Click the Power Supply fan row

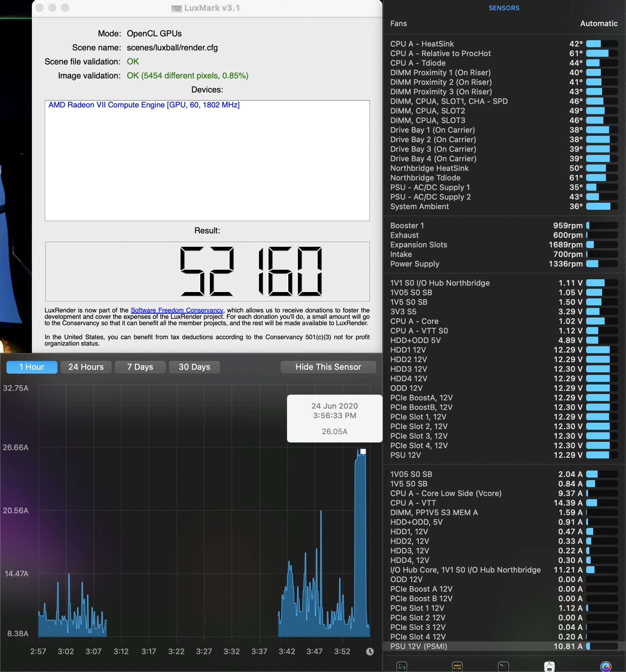click(504, 264)
